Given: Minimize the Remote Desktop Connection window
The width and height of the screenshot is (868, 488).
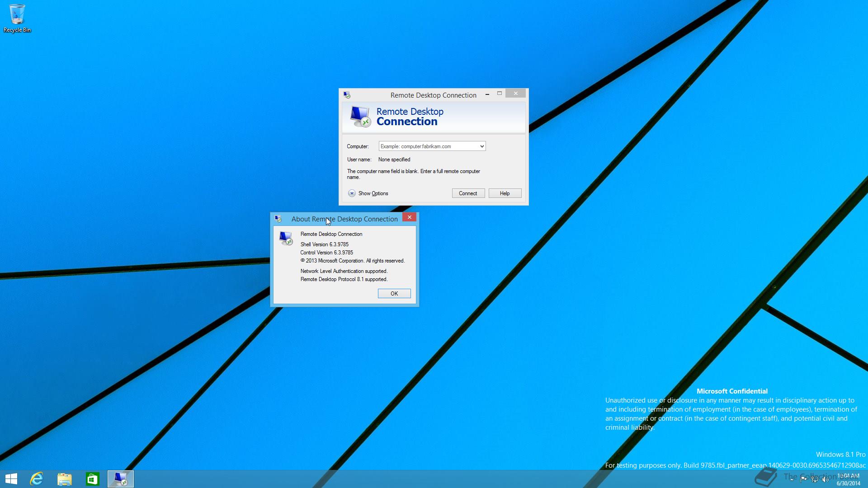Looking at the screenshot, I should tap(487, 94).
